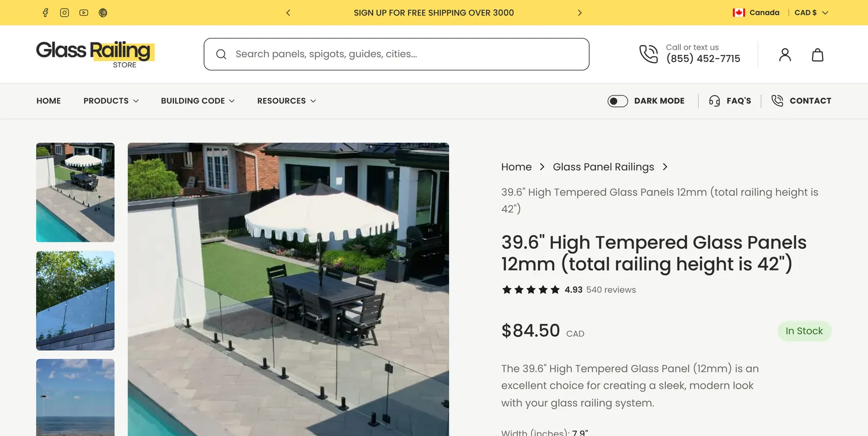
Task: Click the search magnifier icon
Action: [221, 54]
